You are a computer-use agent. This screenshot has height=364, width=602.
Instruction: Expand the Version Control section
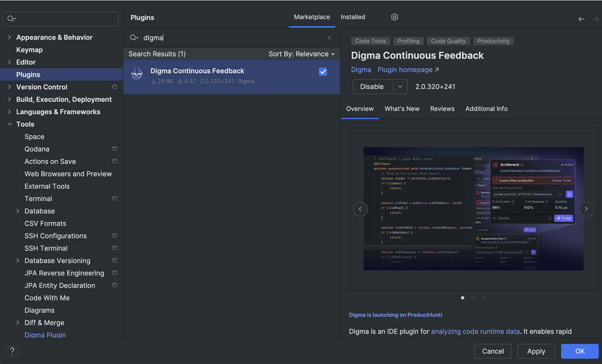click(x=9, y=87)
